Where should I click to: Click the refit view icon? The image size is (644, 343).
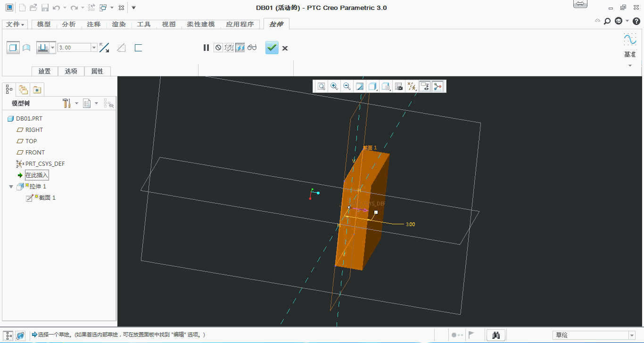322,86
